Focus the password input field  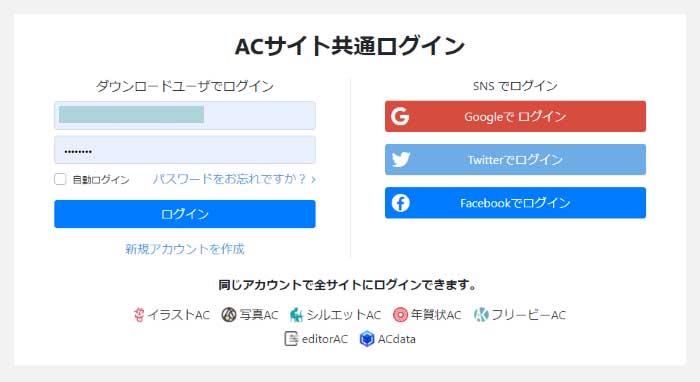pos(185,150)
